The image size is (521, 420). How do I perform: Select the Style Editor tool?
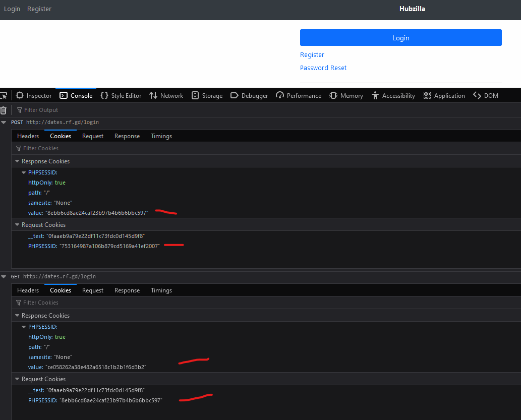[121, 96]
